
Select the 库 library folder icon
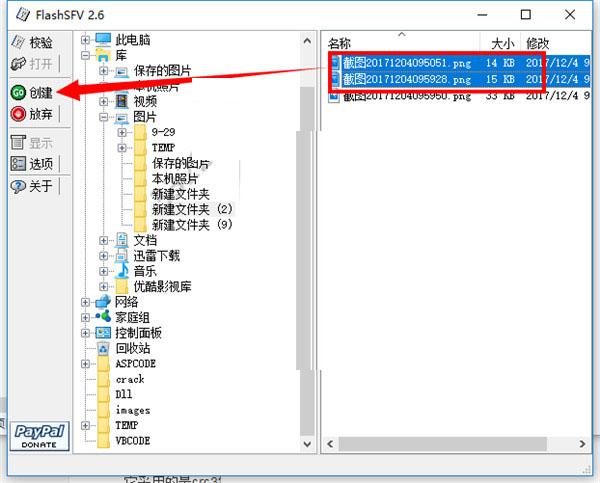point(103,55)
